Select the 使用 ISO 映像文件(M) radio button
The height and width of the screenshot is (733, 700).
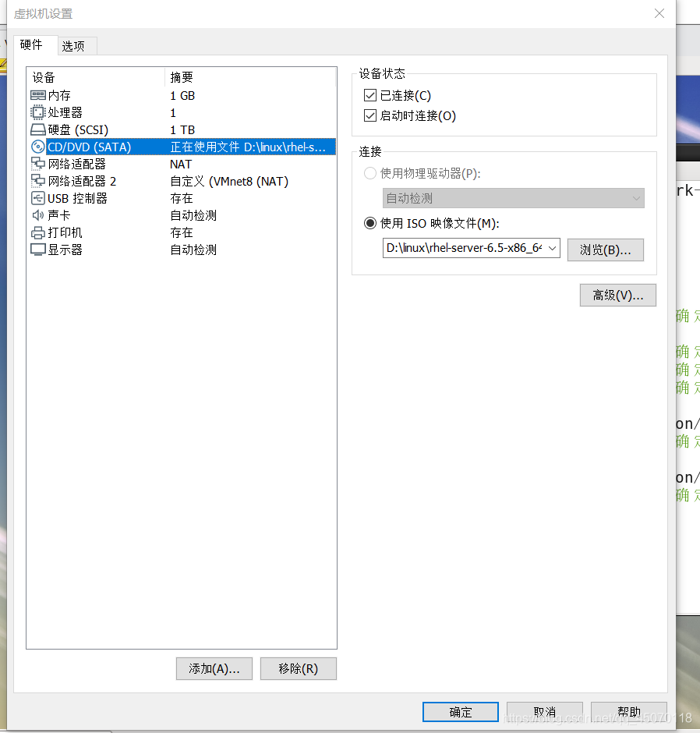370,224
